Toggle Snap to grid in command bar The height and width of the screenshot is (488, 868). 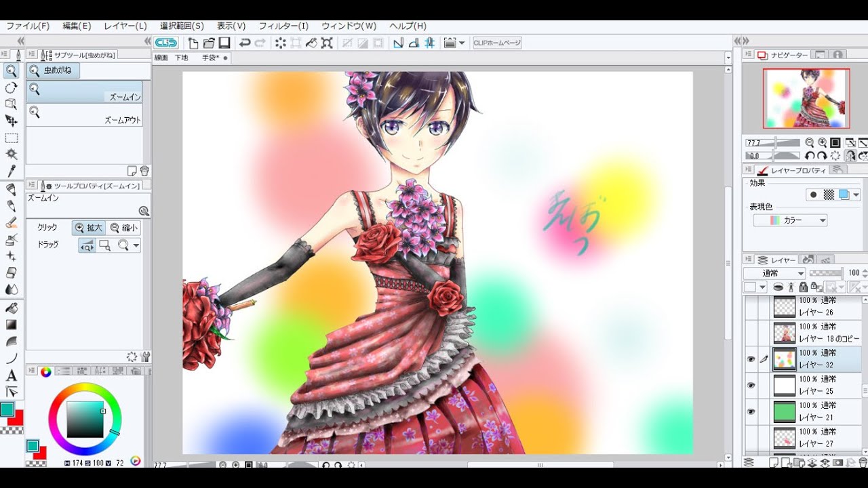click(429, 43)
